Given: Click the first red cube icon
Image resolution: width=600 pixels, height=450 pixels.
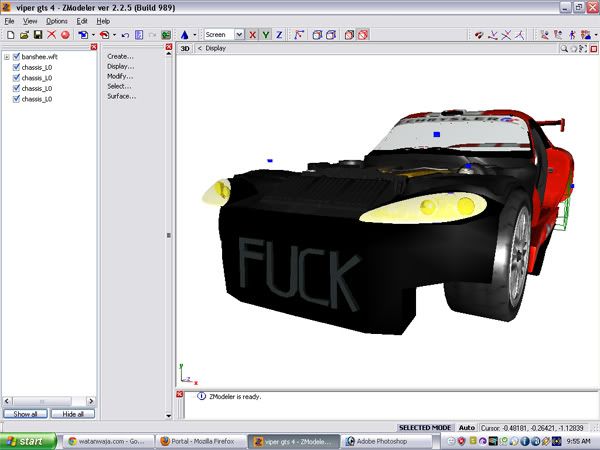Looking at the screenshot, I should pos(349,35).
